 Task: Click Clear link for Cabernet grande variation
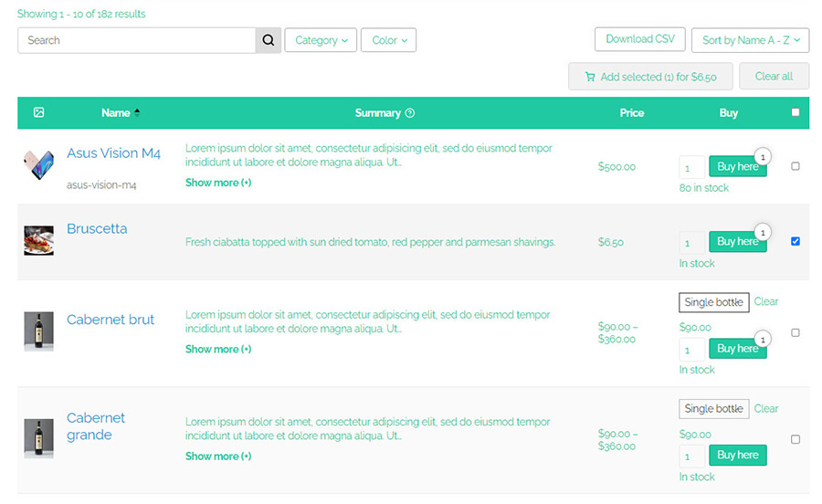[x=766, y=409]
